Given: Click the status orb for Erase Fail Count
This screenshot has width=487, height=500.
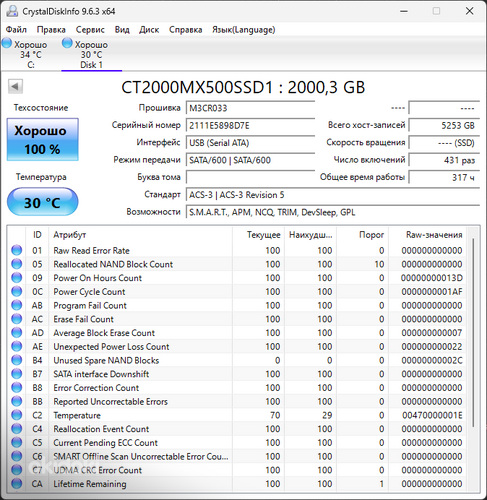Looking at the screenshot, I should click(x=16, y=319).
